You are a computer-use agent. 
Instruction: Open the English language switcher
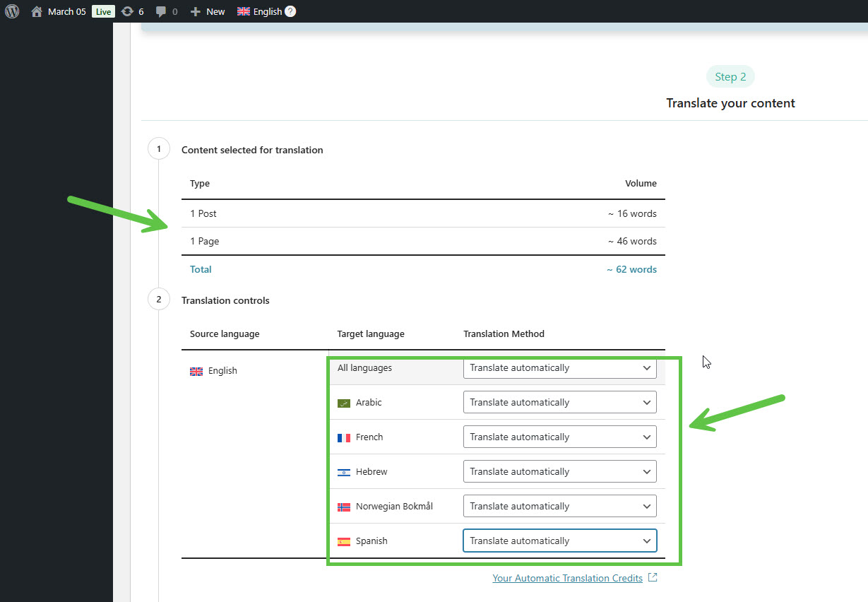coord(267,11)
